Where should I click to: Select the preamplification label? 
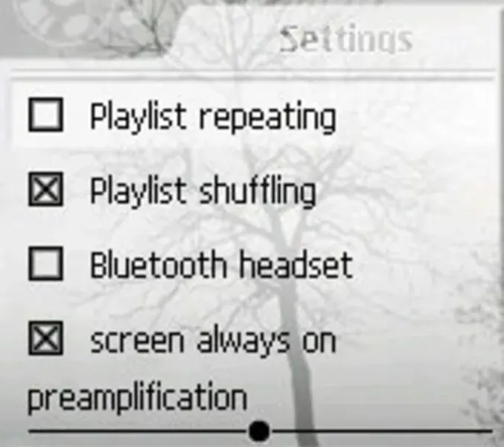click(138, 398)
